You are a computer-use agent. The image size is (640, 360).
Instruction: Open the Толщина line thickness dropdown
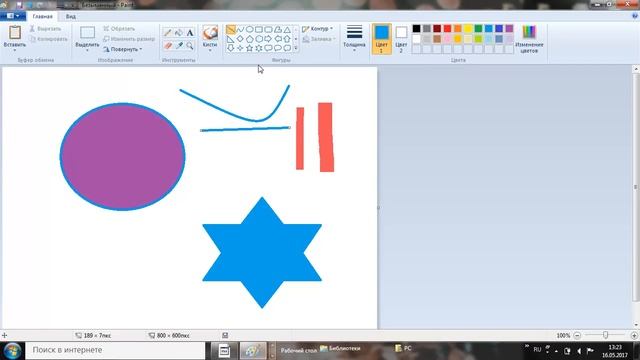(354, 38)
